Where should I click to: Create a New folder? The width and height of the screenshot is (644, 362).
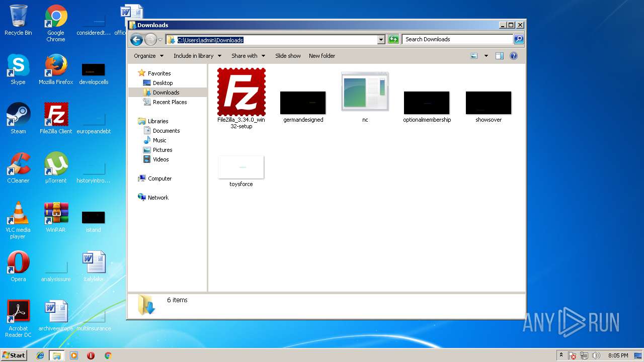[322, 56]
